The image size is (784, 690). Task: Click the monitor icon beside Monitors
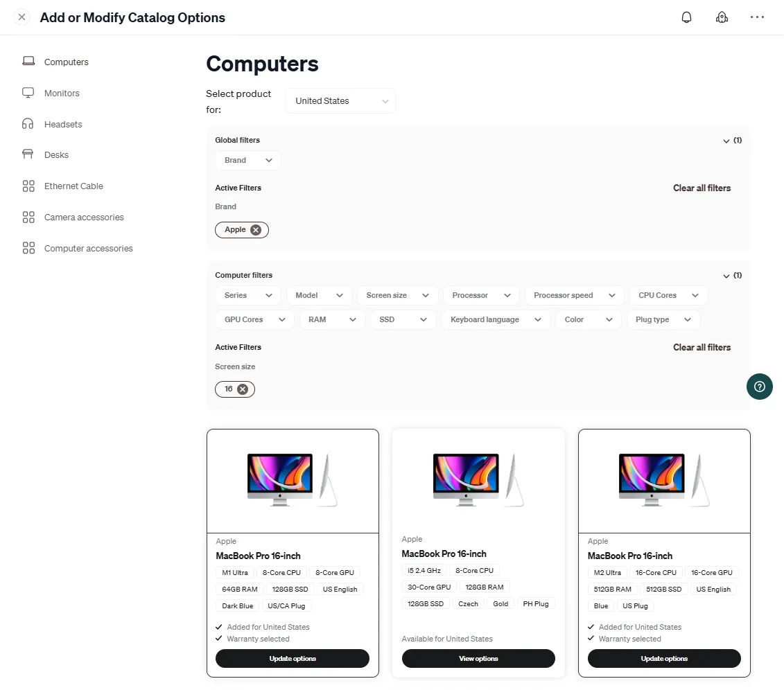click(x=28, y=92)
